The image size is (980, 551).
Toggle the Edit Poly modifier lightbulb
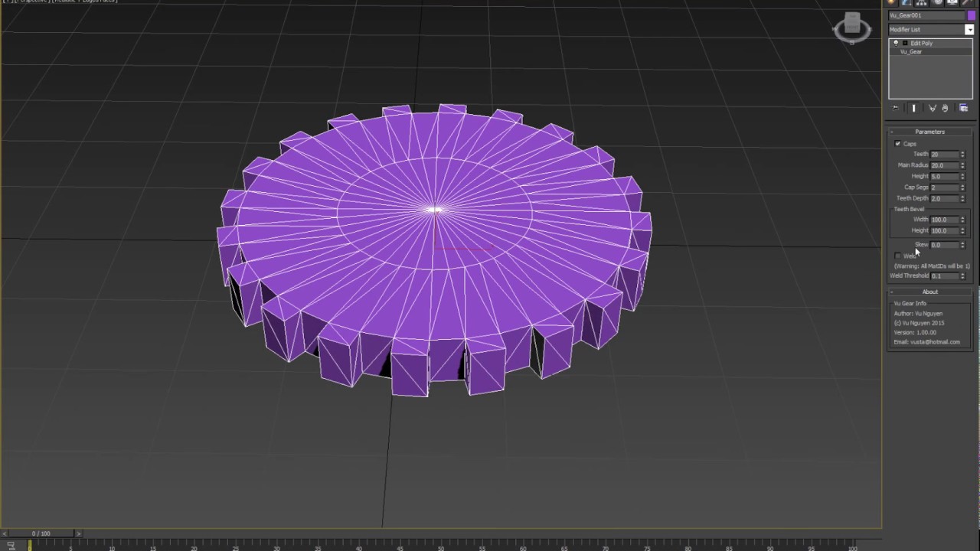(896, 43)
